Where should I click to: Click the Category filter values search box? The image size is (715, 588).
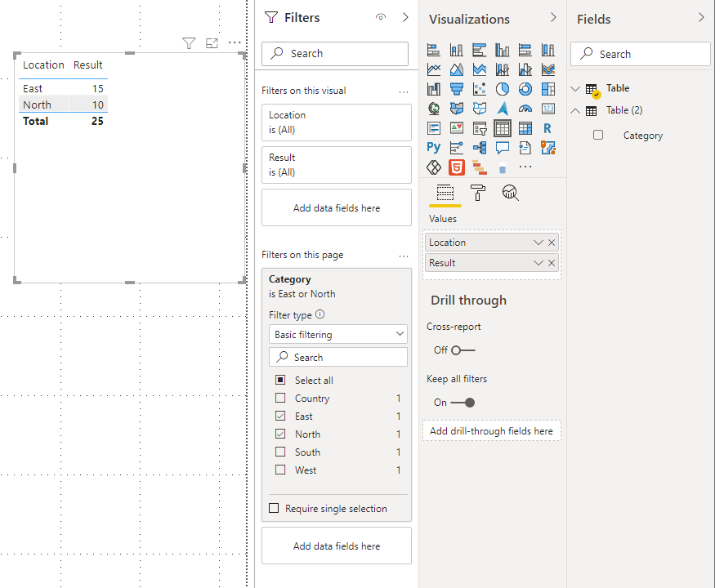(x=338, y=357)
